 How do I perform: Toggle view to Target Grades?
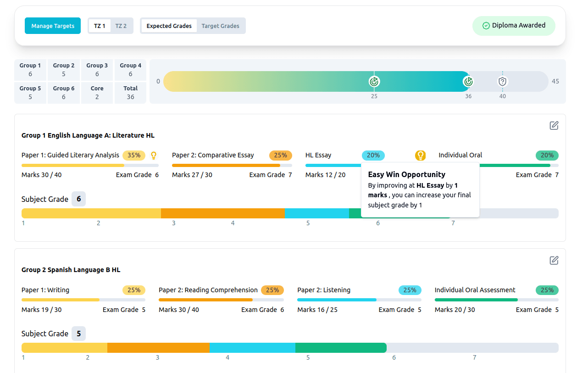coord(220,26)
